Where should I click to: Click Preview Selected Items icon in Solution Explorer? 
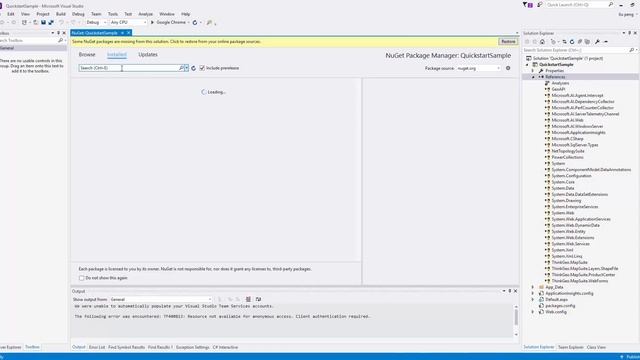[606, 42]
